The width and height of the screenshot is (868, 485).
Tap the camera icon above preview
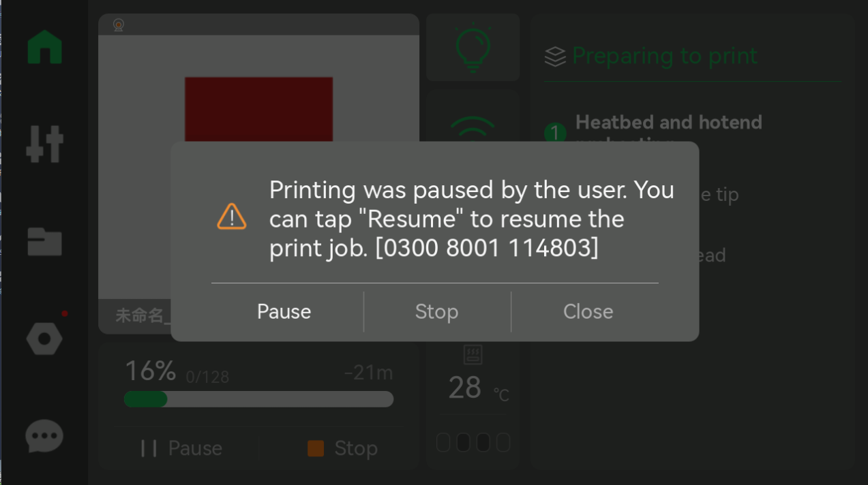click(119, 25)
